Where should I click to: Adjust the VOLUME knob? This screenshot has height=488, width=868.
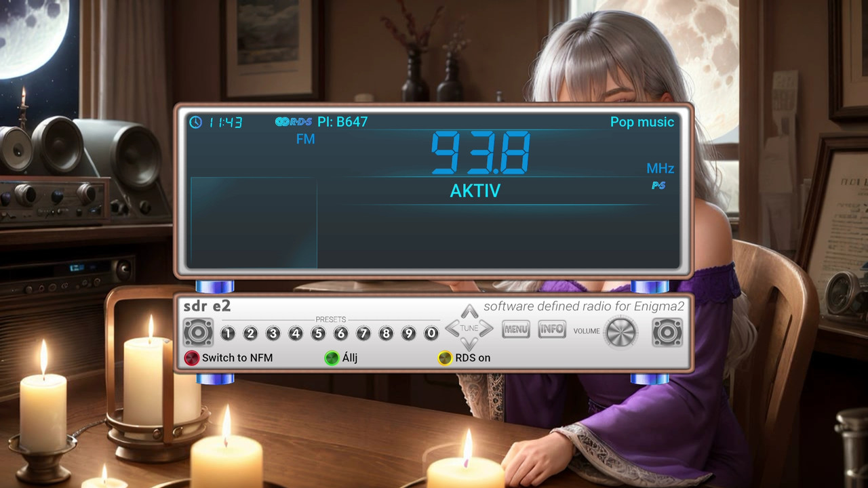point(621,333)
